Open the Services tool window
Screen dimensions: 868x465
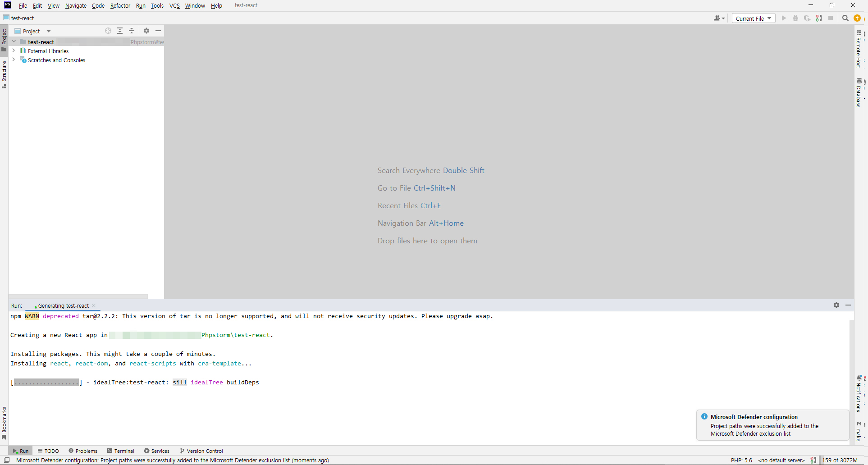pos(157,451)
